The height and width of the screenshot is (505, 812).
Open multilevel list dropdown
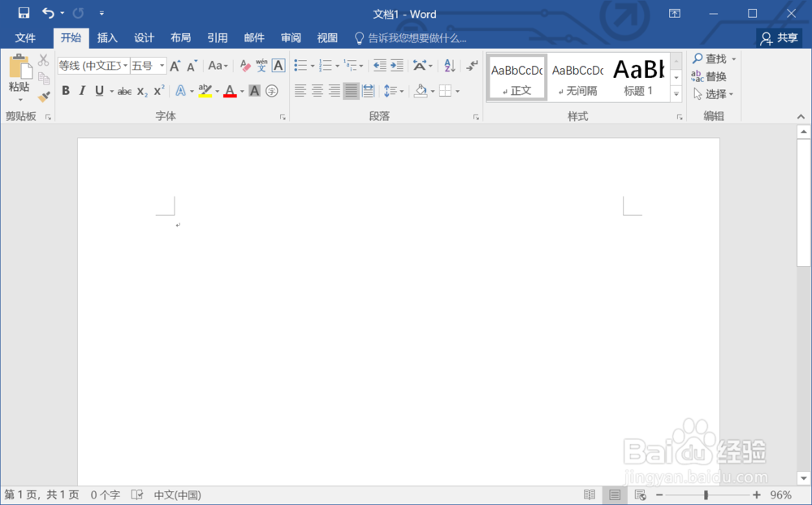click(x=361, y=67)
